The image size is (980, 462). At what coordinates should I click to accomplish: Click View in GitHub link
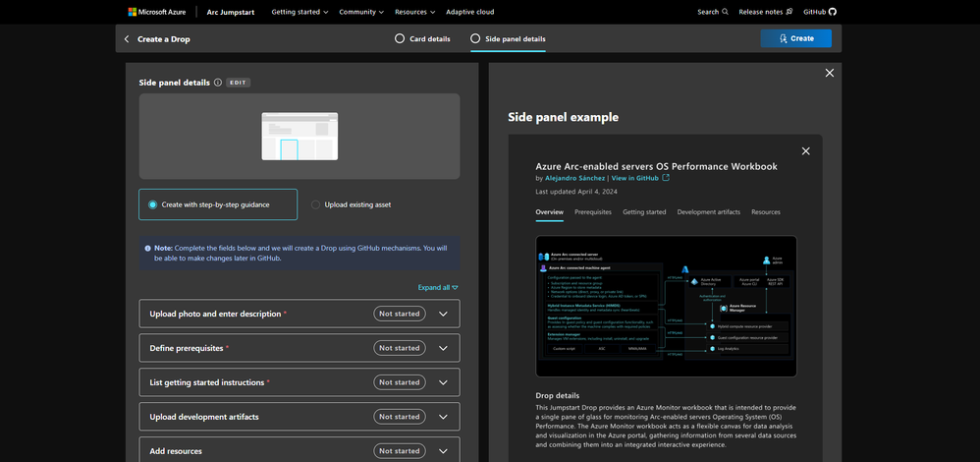coord(635,178)
